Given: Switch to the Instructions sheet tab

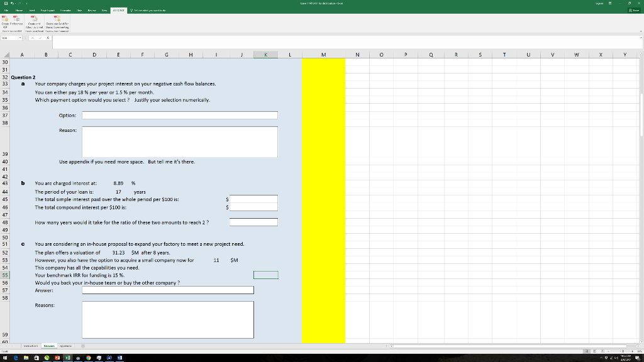Looking at the screenshot, I should pos(30,346).
